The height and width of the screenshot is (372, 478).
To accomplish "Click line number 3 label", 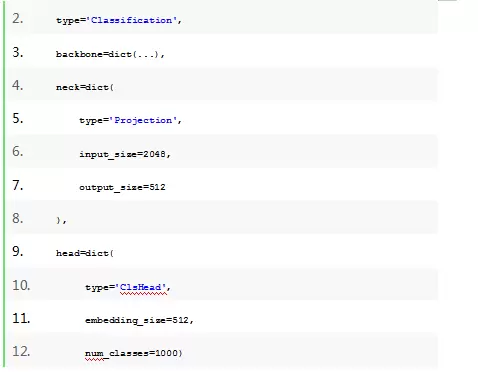I will pyautogui.click(x=18, y=52).
